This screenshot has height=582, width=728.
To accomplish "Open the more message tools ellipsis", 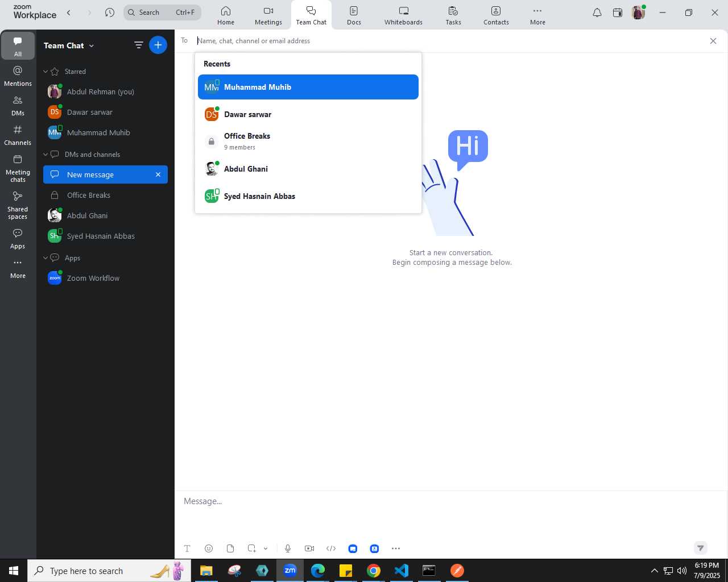I will (396, 548).
